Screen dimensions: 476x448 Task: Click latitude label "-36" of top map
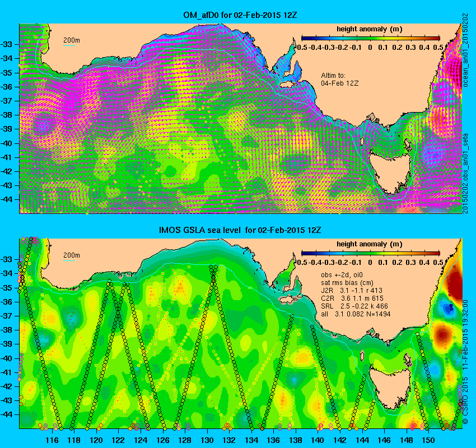click(x=6, y=87)
